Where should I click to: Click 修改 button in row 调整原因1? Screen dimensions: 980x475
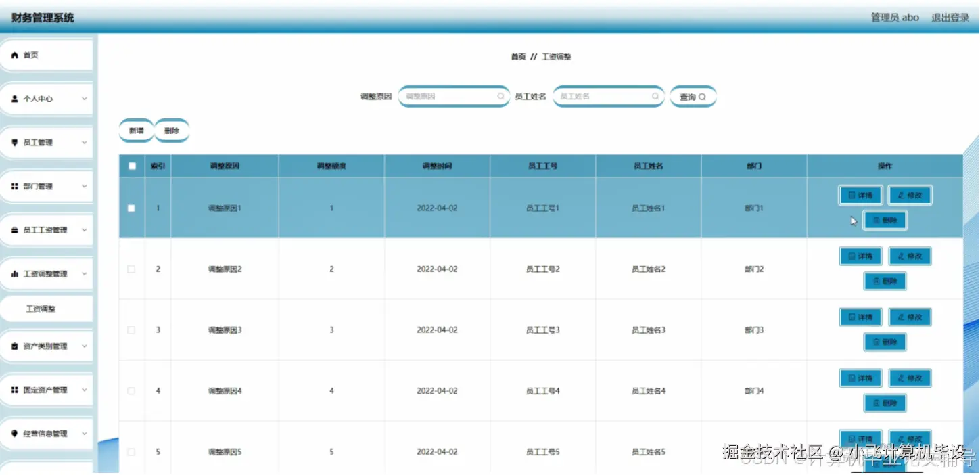(910, 196)
